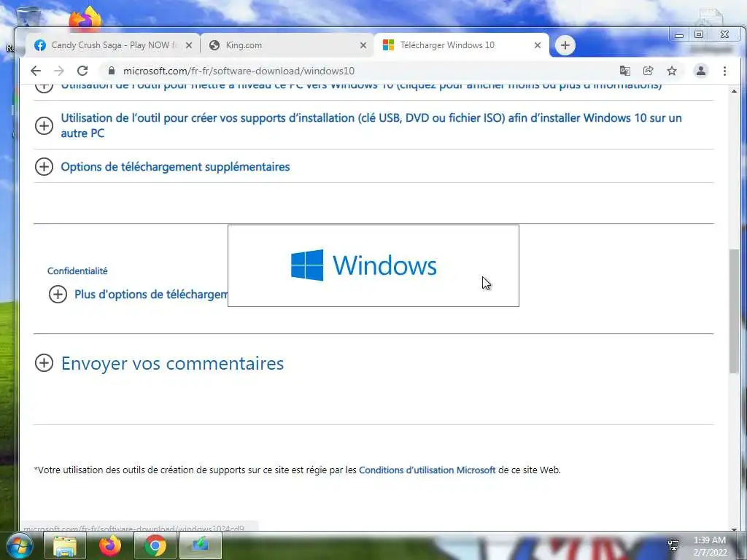747x560 pixels.
Task: Close the King.com tab
Action: [363, 45]
